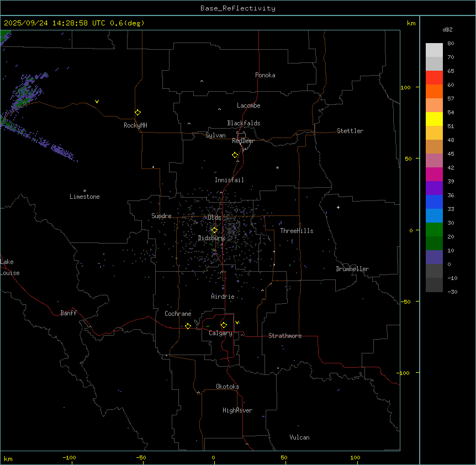The image size is (476, 465).
Task: Select the Ponoka label on the map
Action: coord(265,75)
